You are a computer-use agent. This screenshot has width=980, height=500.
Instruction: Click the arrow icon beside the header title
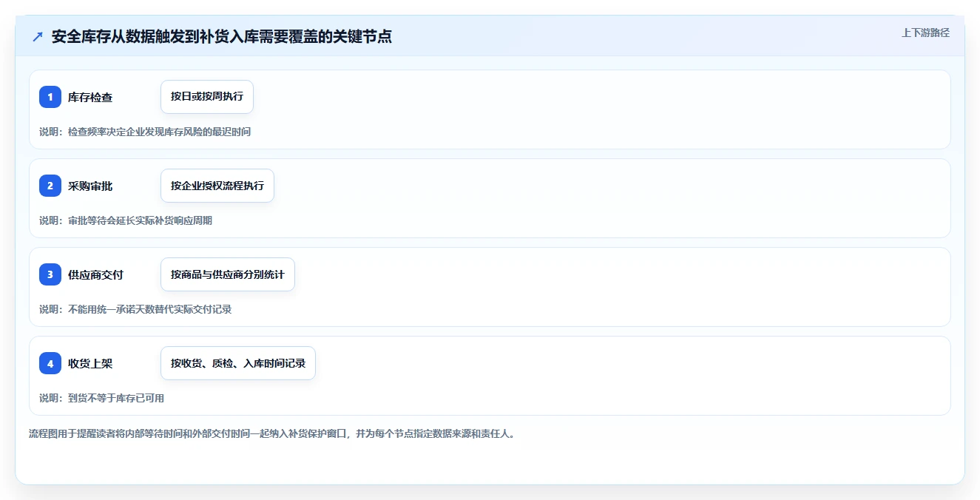click(38, 37)
